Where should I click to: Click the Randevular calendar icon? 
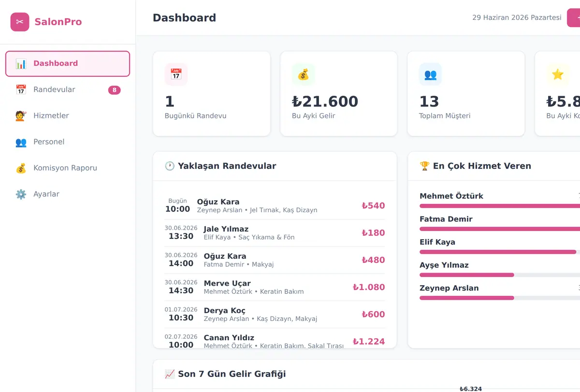21,90
